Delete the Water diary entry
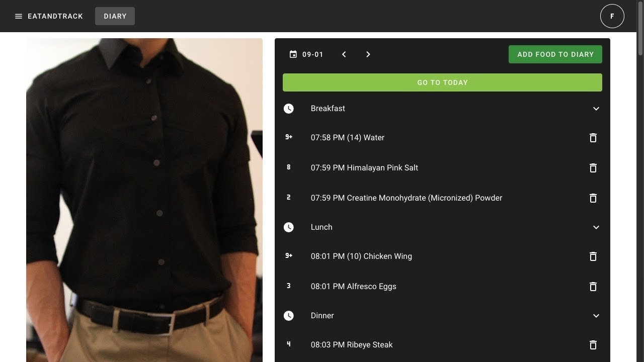The width and height of the screenshot is (644, 362). [593, 138]
